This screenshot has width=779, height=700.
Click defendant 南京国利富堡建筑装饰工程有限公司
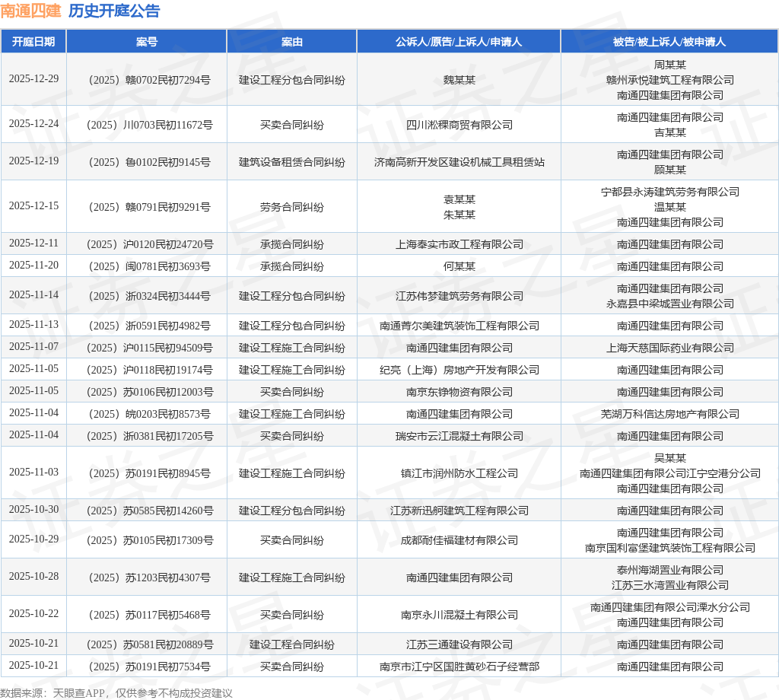pyautogui.click(x=669, y=548)
